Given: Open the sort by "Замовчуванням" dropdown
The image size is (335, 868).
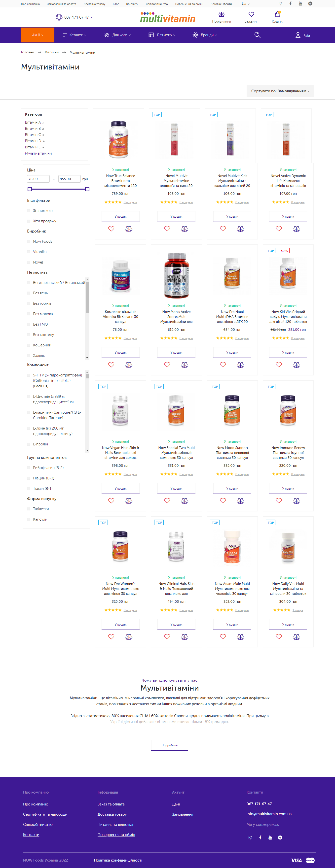Looking at the screenshot, I should coord(280,91).
